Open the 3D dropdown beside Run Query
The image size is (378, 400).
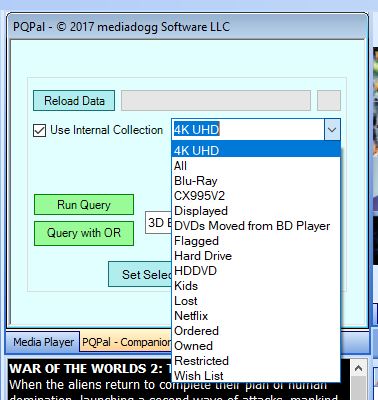[159, 222]
